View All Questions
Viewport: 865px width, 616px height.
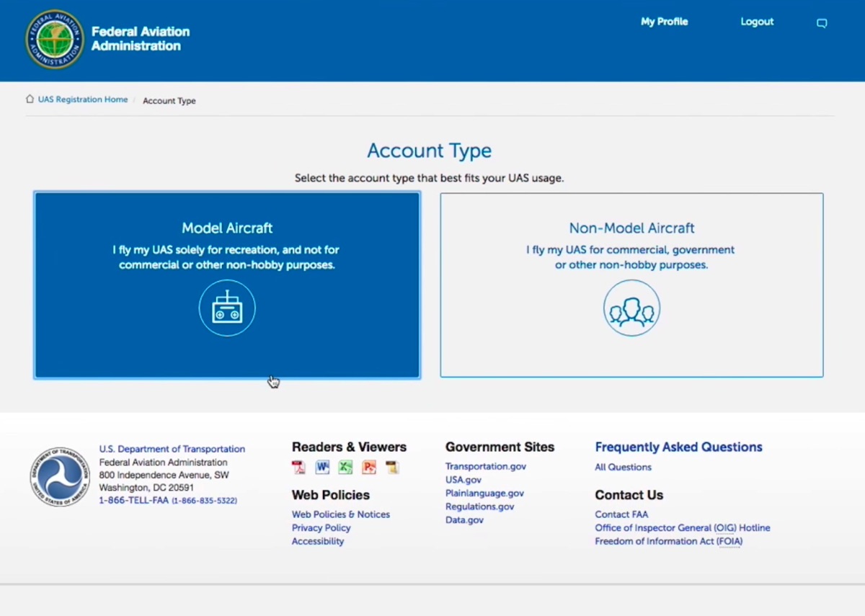coord(623,467)
